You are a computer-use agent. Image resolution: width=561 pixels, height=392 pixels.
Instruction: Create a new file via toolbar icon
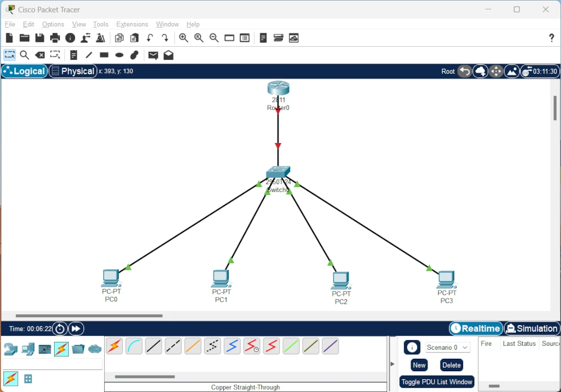point(10,38)
